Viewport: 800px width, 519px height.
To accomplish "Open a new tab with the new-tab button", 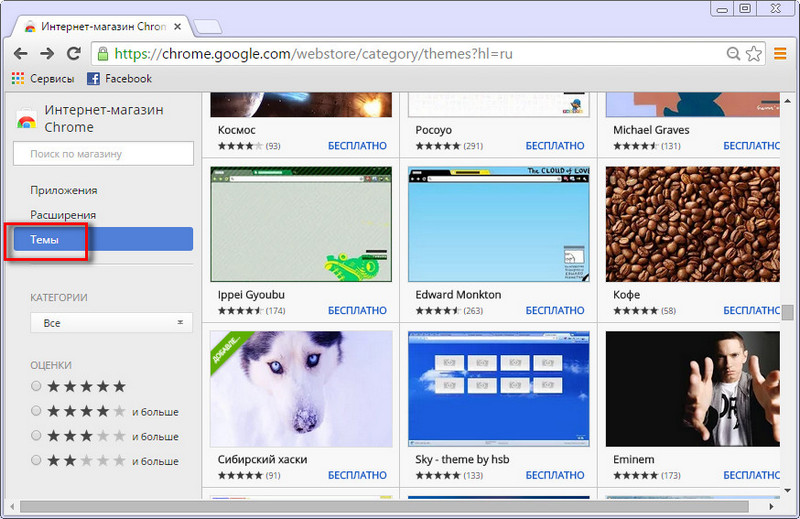I will (x=208, y=27).
